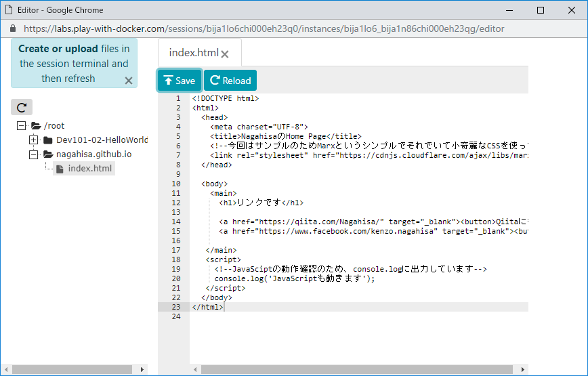This screenshot has height=376, width=588.
Task: Click the lock icon in address bar
Action: coord(12,29)
